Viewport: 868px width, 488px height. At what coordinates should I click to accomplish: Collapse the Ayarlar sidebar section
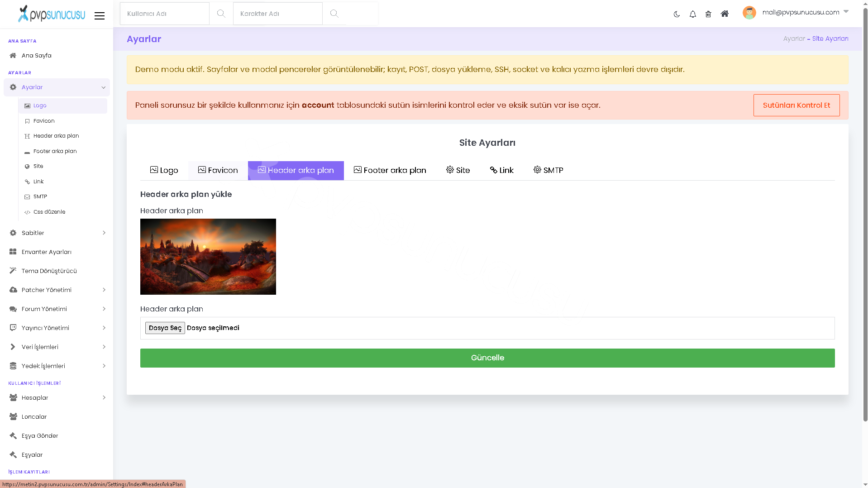point(57,87)
